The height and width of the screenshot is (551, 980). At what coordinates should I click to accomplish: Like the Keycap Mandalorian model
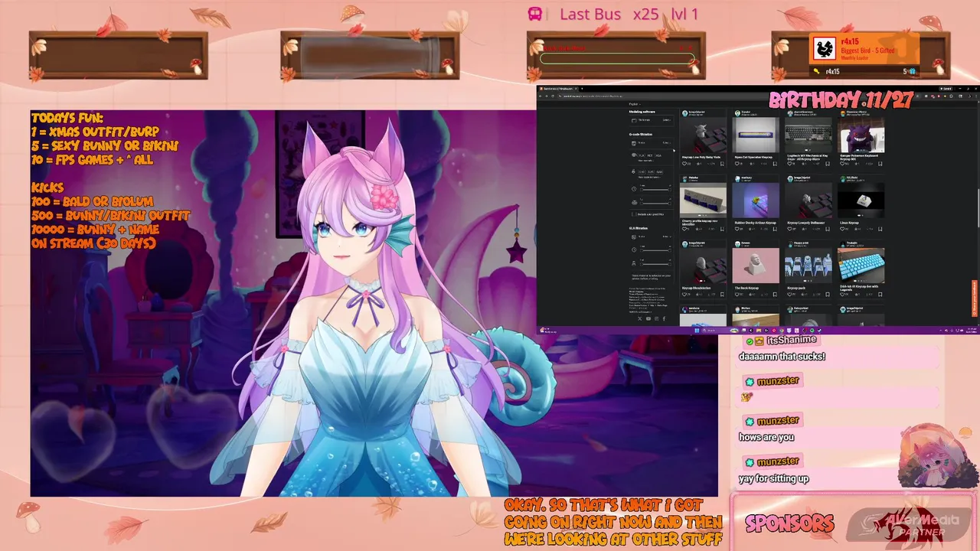click(x=684, y=295)
